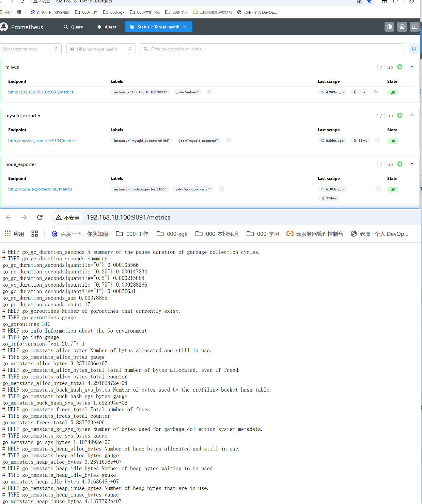Image resolution: width=422 pixels, height=504 pixels.
Task: Expand scrape details chevron in mysqld_exporter row
Action: pyautogui.click(x=378, y=140)
